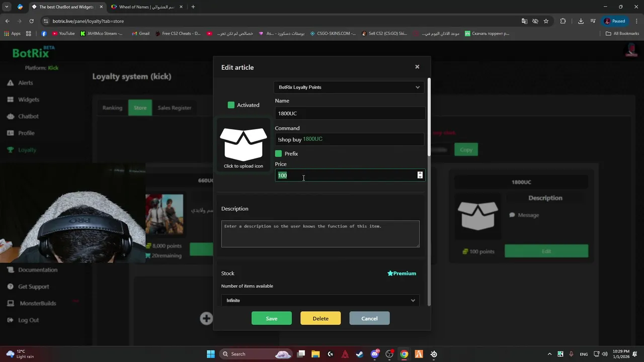Reload the current page
Viewport: 644px width, 362px height.
(31, 21)
